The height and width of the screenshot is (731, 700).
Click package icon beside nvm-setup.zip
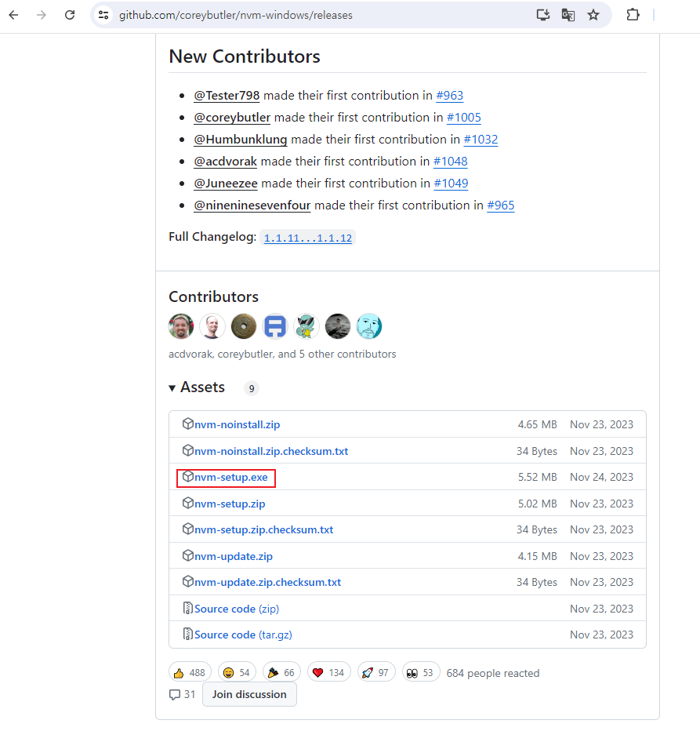(x=187, y=503)
